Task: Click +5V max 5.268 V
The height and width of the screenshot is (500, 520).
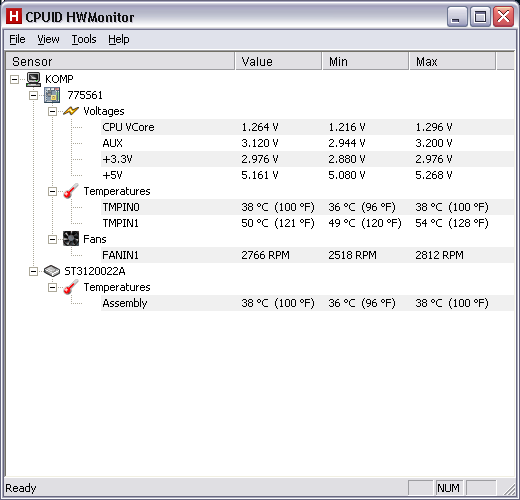Action: point(434,175)
